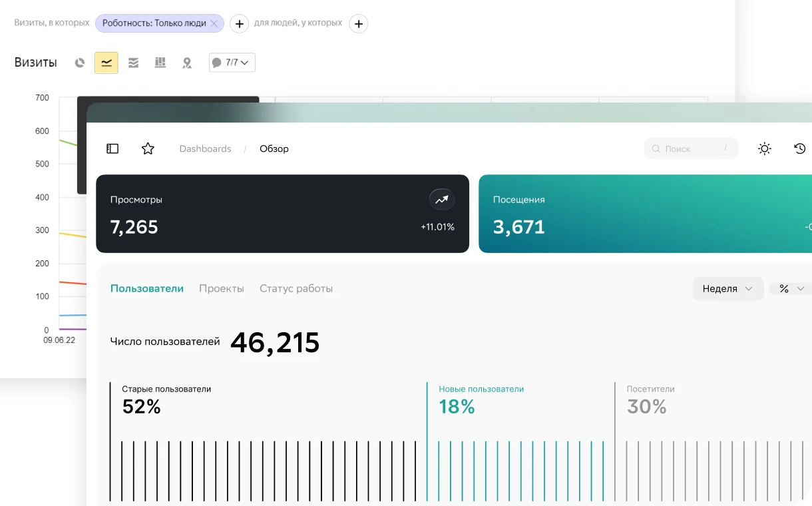Expand the Неделя period dropdown
The width and height of the screenshot is (812, 506).
727,288
